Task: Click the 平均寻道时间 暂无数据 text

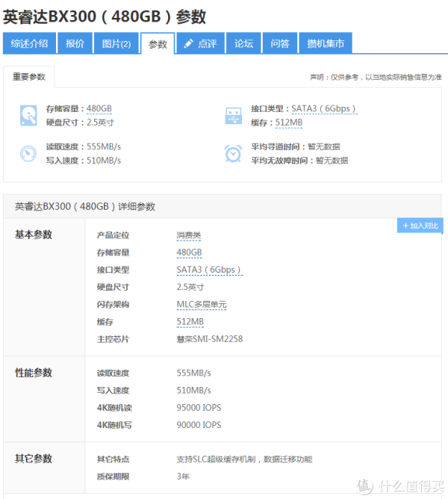Action: (x=296, y=146)
